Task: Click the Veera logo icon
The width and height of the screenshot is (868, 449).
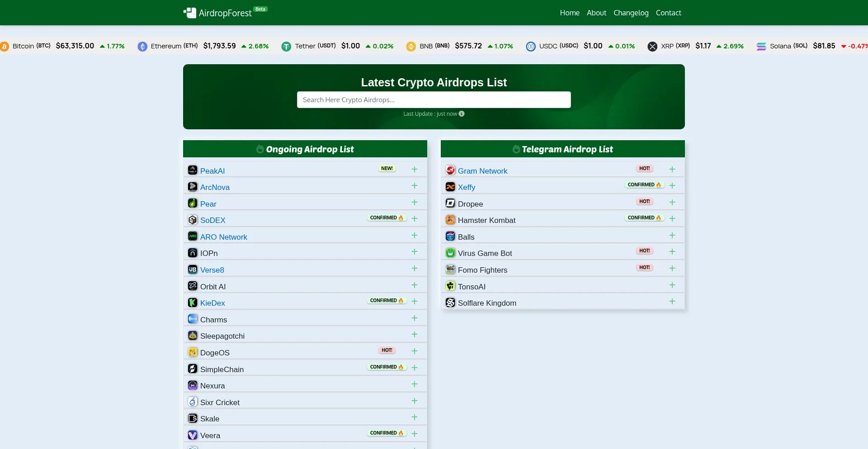Action: [193, 435]
